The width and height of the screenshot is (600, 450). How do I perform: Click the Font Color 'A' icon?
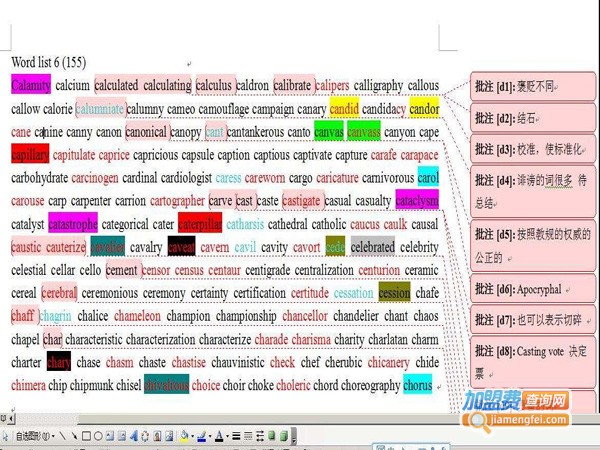tap(218, 436)
